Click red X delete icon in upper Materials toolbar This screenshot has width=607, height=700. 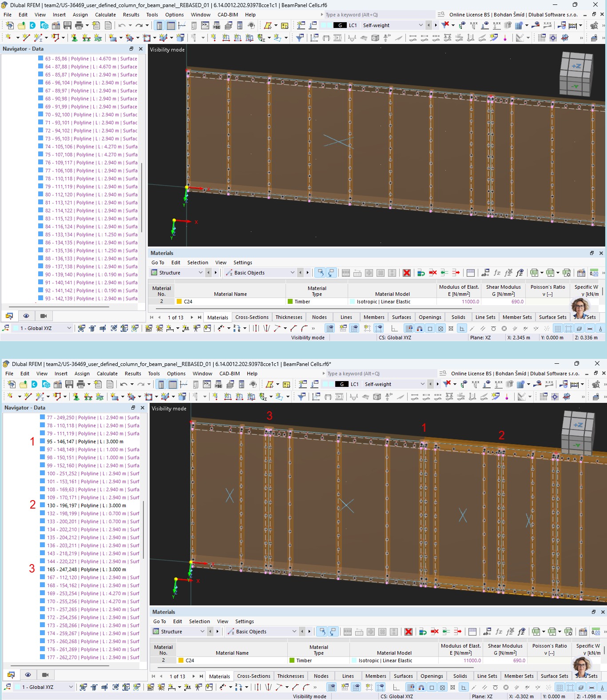(406, 273)
